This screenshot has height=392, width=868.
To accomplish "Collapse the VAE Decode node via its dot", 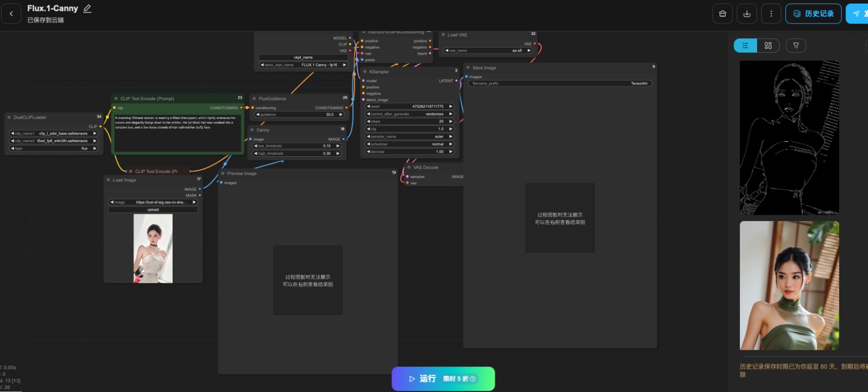I will pyautogui.click(x=409, y=167).
